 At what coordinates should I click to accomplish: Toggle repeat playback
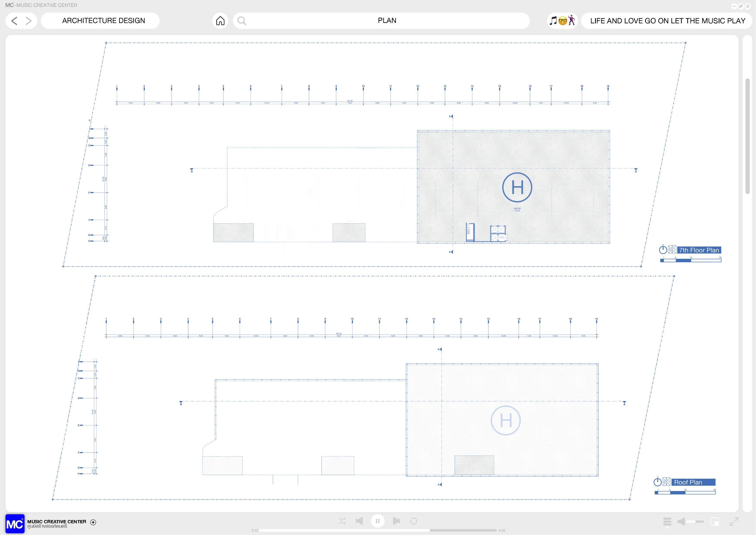(414, 521)
